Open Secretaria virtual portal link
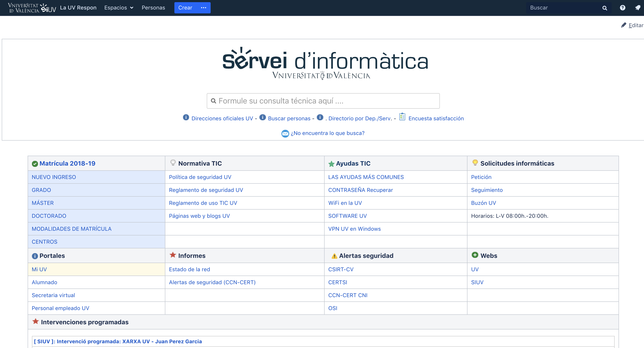This screenshot has height=348, width=644. (x=53, y=295)
